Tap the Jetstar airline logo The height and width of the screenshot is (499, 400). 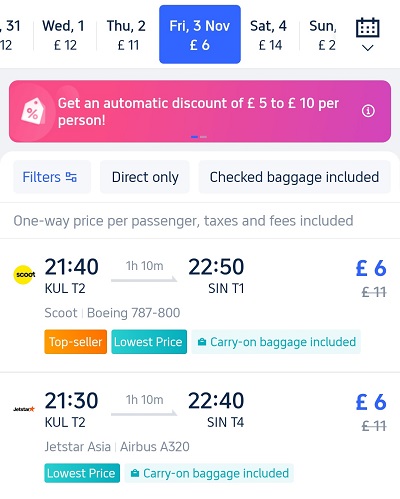click(x=24, y=409)
